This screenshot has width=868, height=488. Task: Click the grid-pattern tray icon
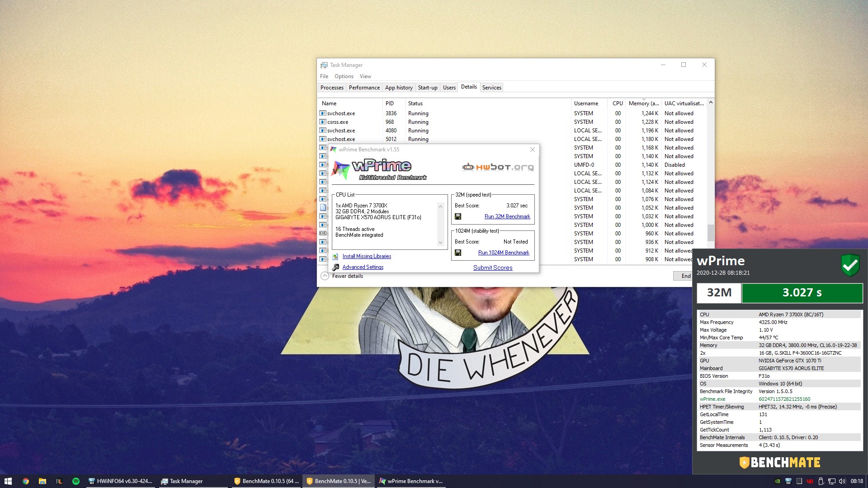[799, 481]
